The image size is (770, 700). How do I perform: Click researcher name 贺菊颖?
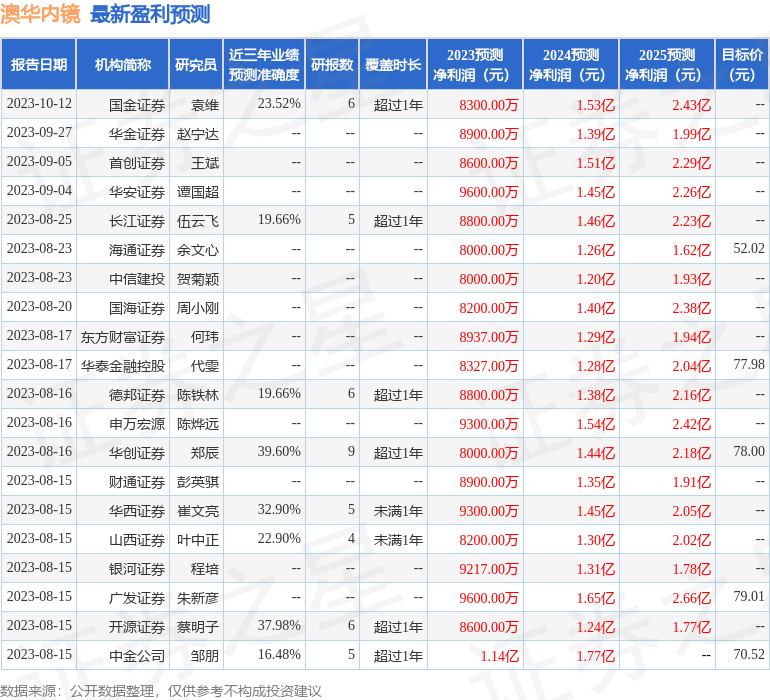pyautogui.click(x=198, y=279)
